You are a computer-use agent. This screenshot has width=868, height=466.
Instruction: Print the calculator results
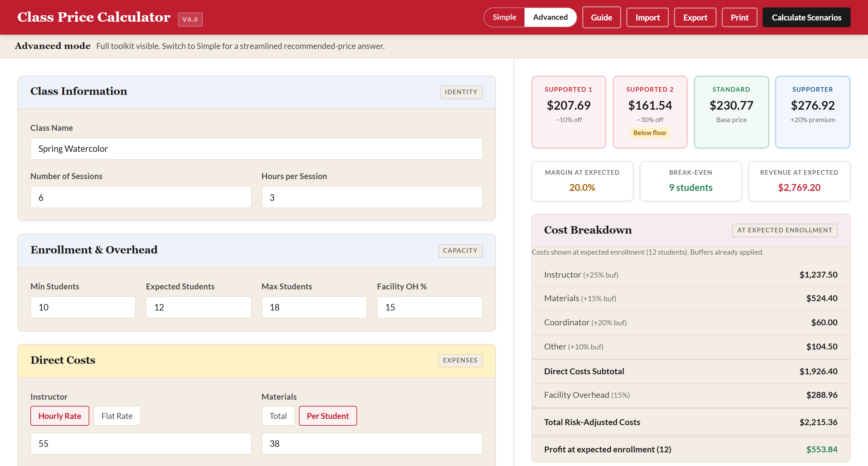click(x=739, y=18)
